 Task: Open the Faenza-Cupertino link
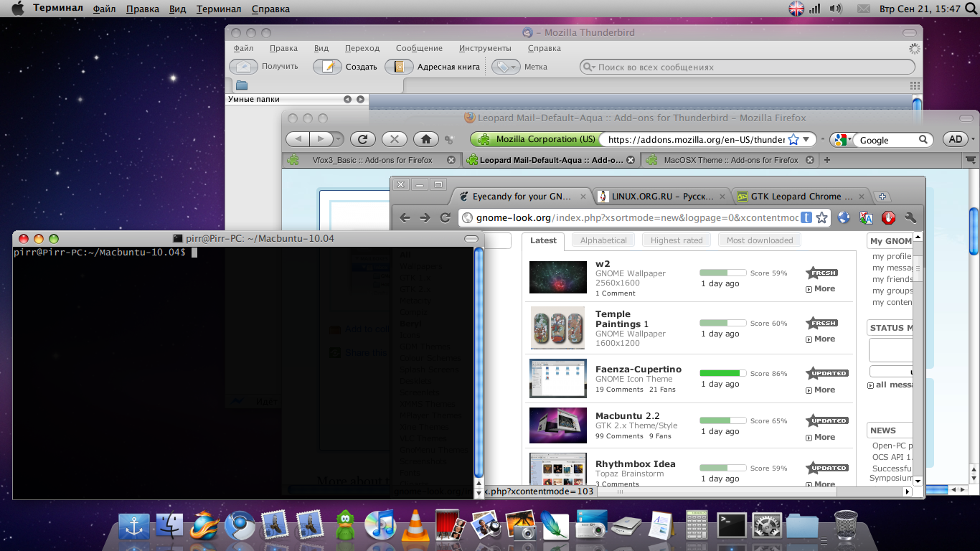click(x=639, y=369)
